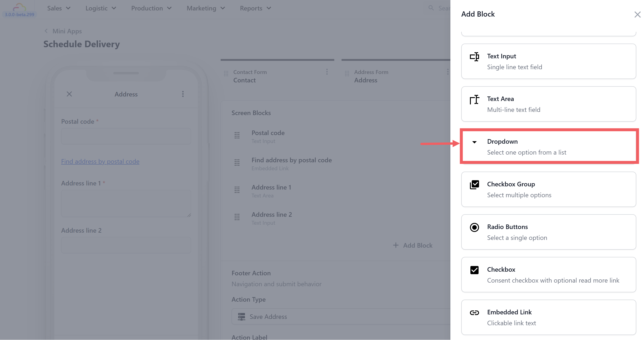Click the Add Block button
644x340 pixels.
[413, 245]
